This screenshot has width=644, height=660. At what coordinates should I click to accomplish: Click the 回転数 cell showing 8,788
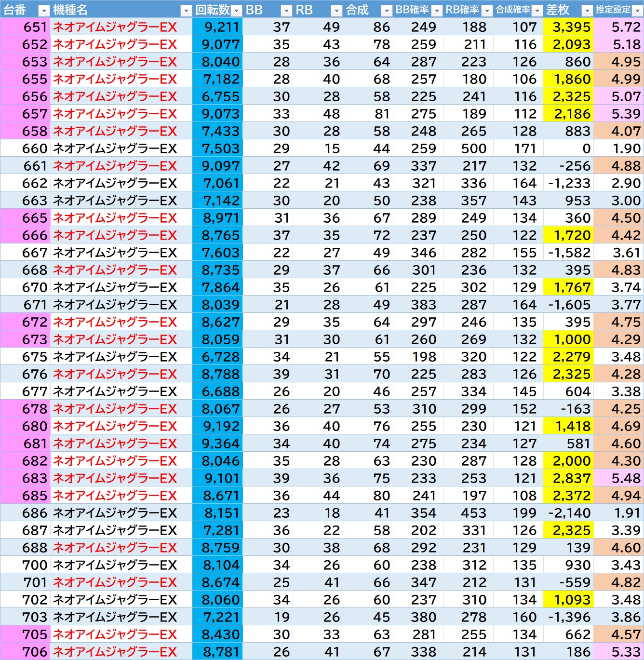[x=217, y=374]
